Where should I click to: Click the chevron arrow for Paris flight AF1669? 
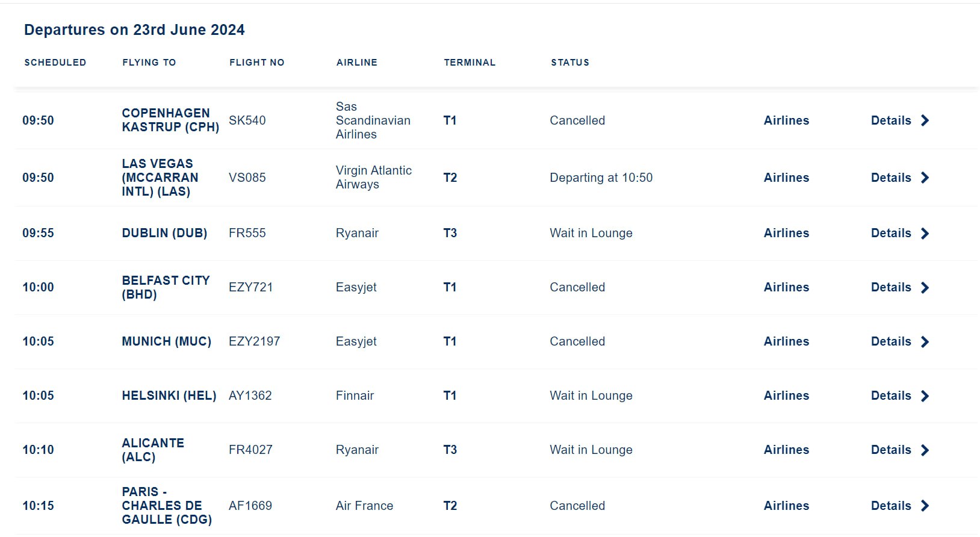click(x=925, y=506)
